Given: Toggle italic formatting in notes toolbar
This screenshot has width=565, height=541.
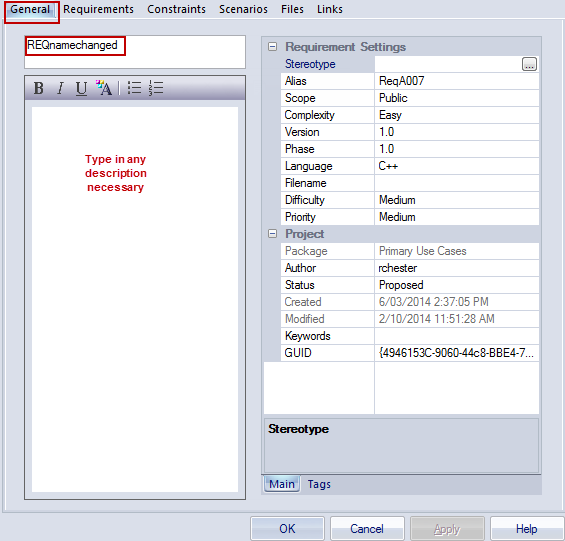Looking at the screenshot, I should click(x=60, y=88).
